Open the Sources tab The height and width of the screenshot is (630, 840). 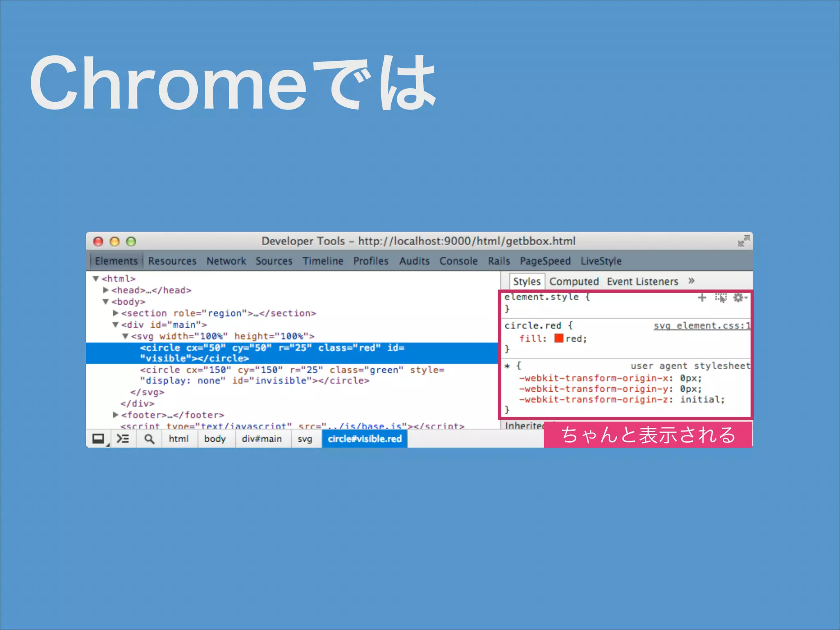[x=274, y=261]
